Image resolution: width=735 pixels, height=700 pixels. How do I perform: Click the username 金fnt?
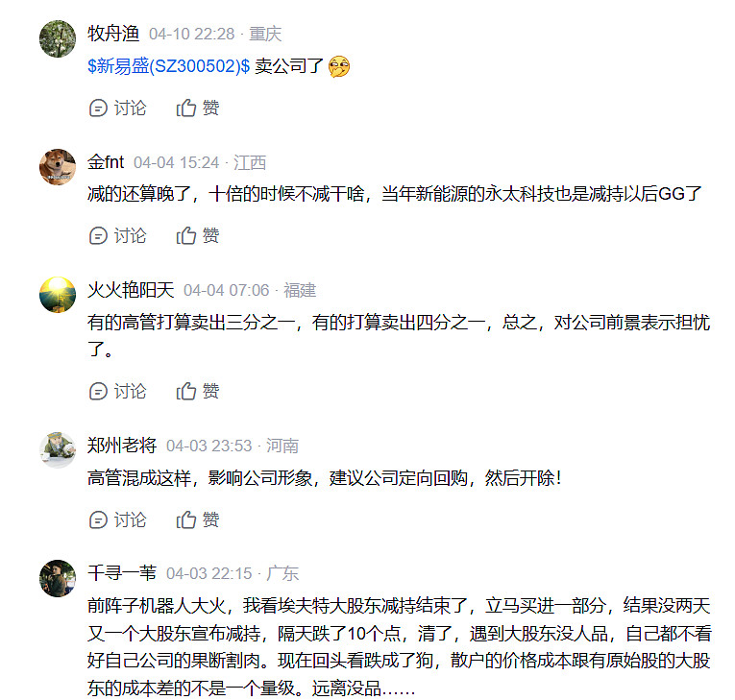(105, 162)
